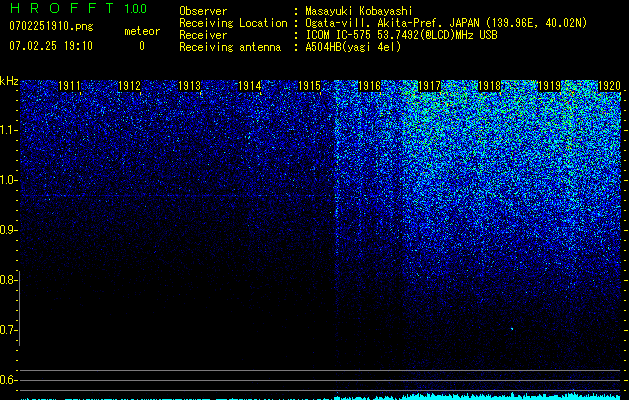This screenshot has height=400, width=629.
Task: Click the 1915 time marker
Action: click(309, 86)
